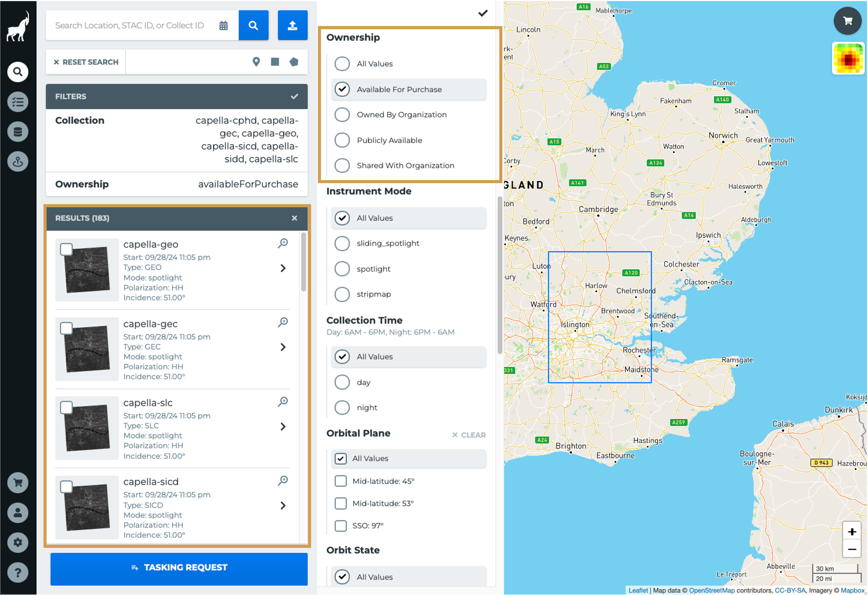Open the CC-BY-SA license link
868x595 pixels.
[790, 590]
